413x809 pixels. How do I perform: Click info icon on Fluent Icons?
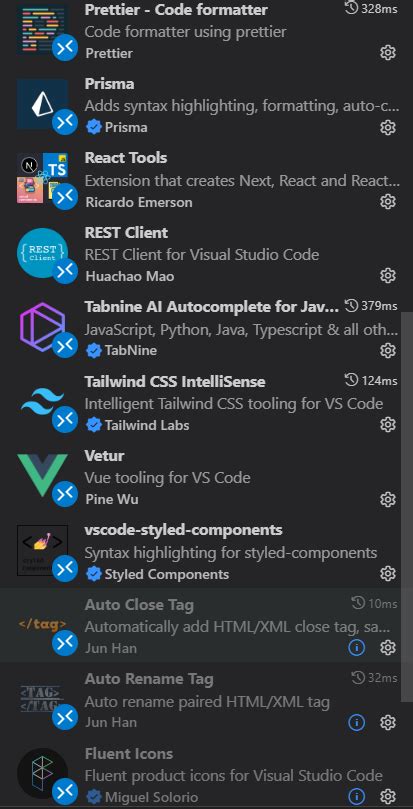coord(357,796)
